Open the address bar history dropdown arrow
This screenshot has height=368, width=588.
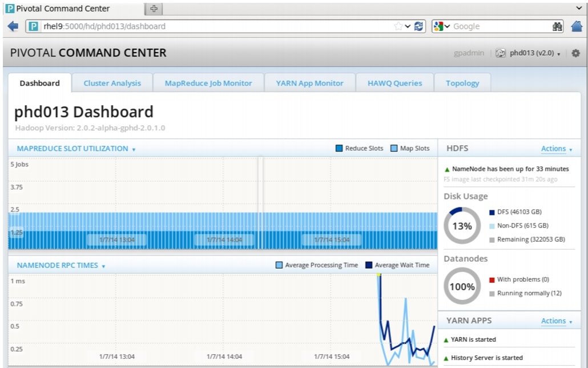click(x=408, y=26)
